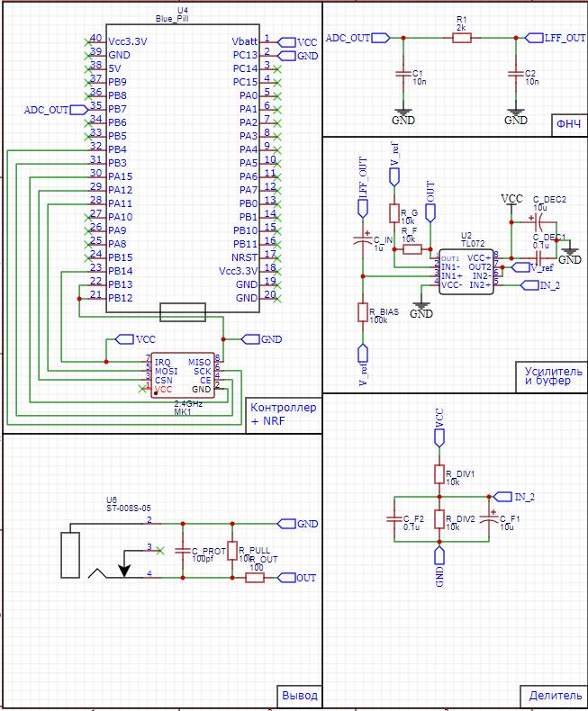Image resolution: width=588 pixels, height=711 pixels.
Task: Select resistor R_DIV2 10k
Action: click(439, 519)
